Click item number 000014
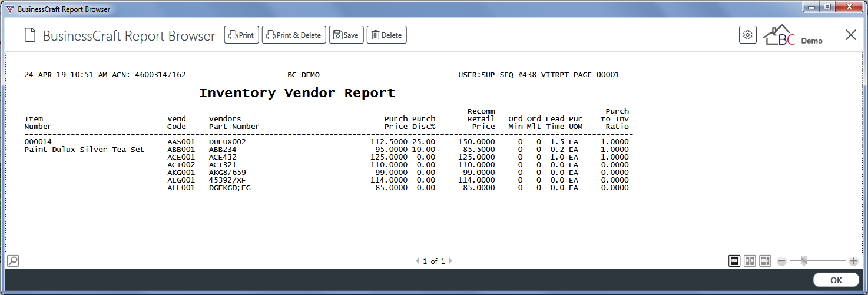The image size is (868, 295). click(x=38, y=142)
